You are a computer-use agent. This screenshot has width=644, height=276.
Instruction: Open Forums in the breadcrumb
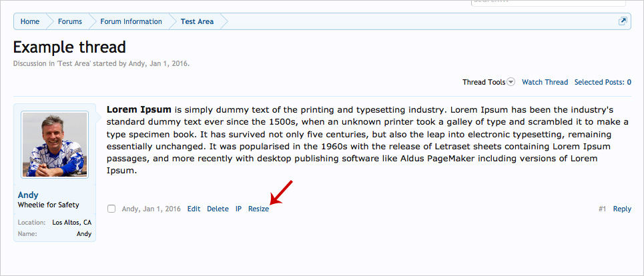pyautogui.click(x=70, y=21)
